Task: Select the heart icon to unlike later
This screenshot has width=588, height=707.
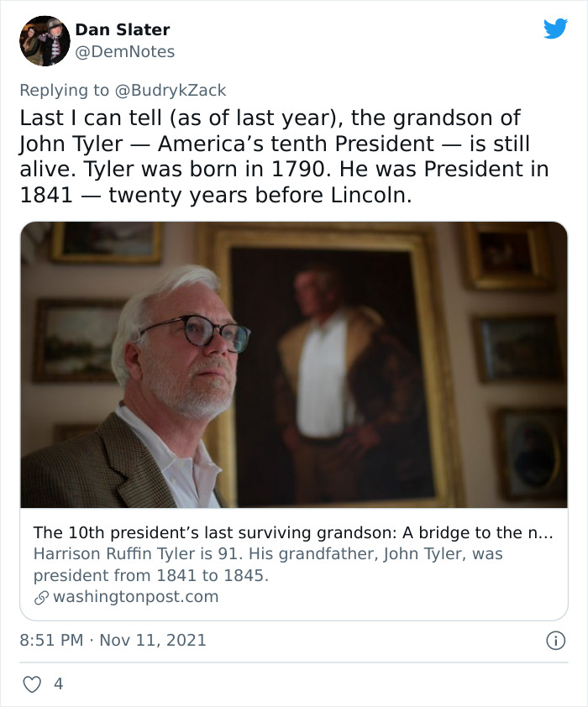Action: pos(31,683)
